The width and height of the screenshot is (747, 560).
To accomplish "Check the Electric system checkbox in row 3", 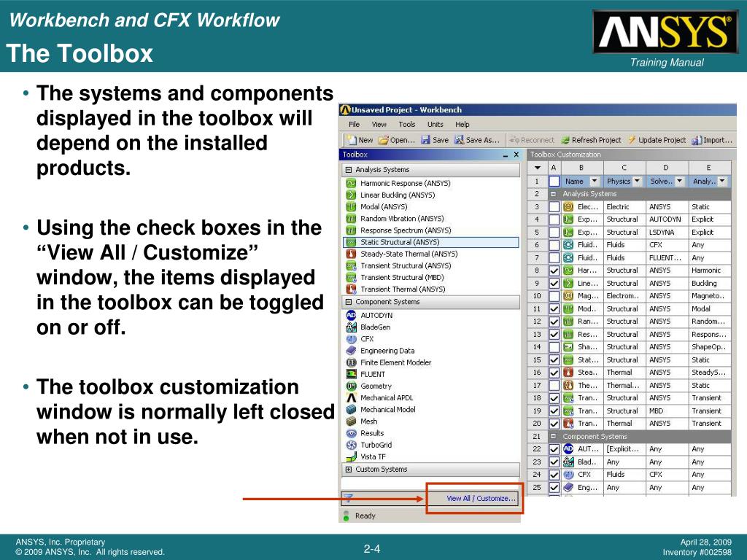I will [554, 206].
